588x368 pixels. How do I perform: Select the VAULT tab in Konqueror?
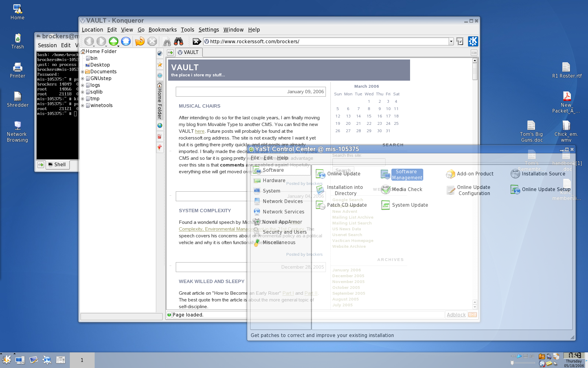pos(188,52)
